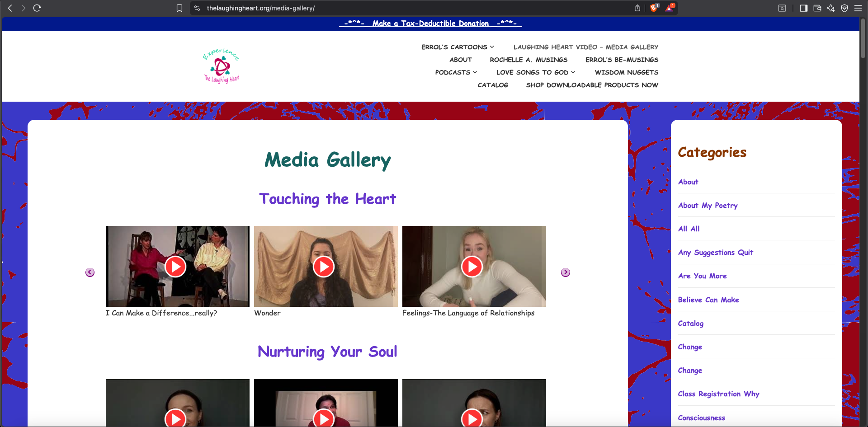
Task: Click the Brave Rewards triangle icon with notification
Action: (669, 8)
